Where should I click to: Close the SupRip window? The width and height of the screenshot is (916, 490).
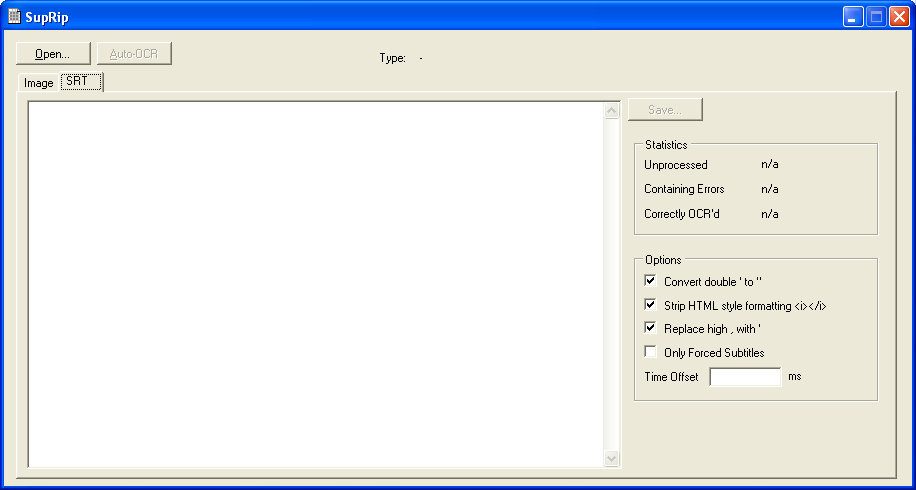[898, 17]
